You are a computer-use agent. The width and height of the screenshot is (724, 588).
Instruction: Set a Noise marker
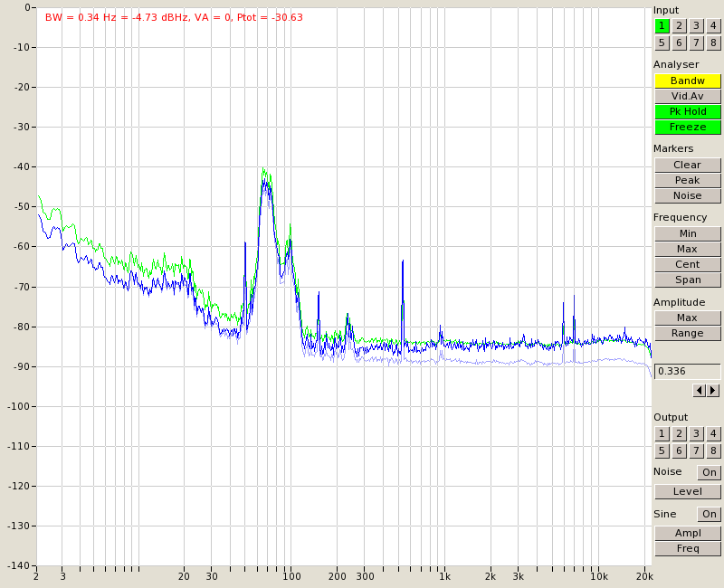pyautogui.click(x=688, y=195)
